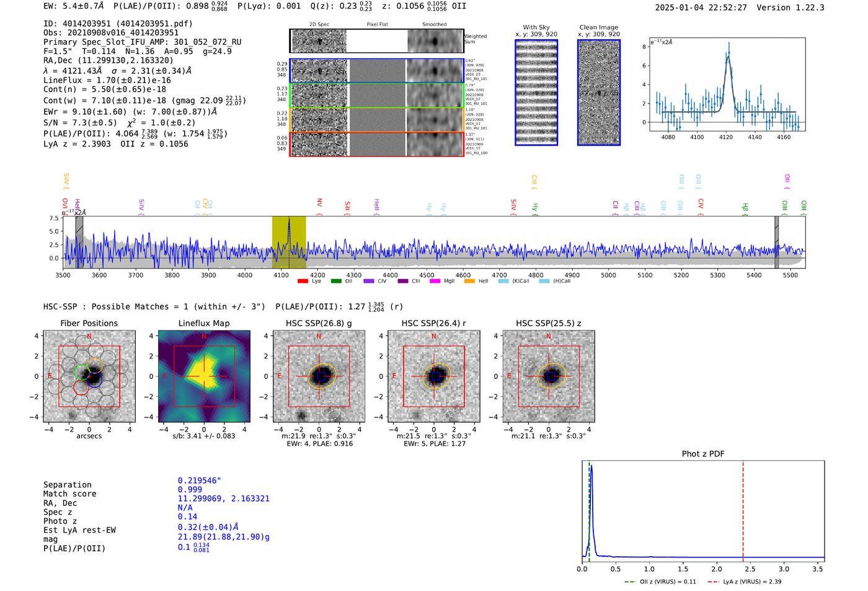Click the Lyα red legend swatch
This screenshot has width=868, height=591.
303,282
